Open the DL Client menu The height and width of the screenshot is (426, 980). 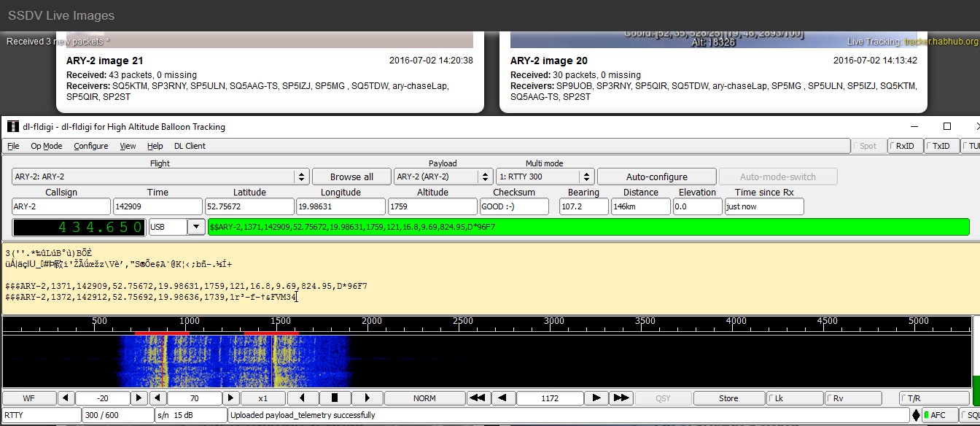pyautogui.click(x=190, y=146)
